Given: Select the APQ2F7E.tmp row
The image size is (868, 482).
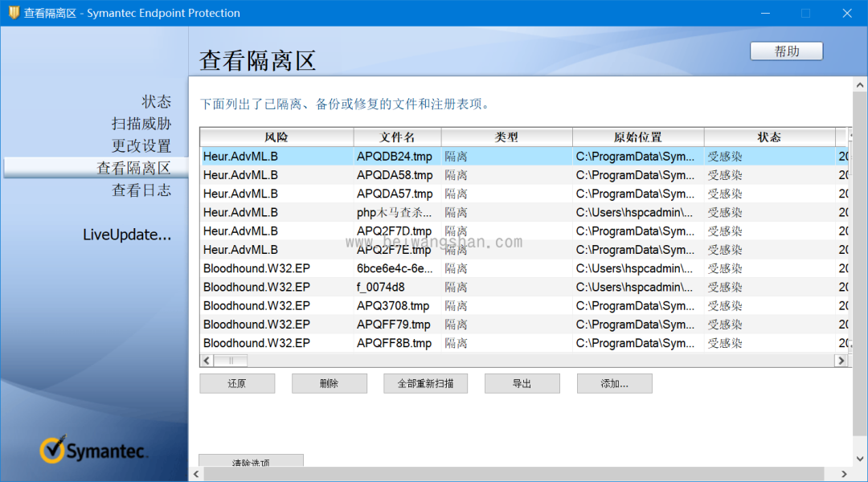Looking at the screenshot, I should [x=523, y=250].
